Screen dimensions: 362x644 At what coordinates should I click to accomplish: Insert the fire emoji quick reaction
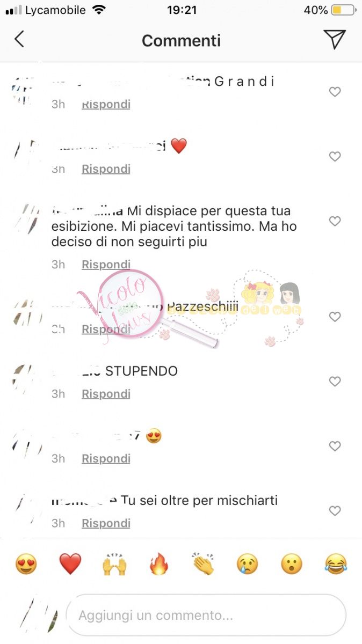coord(159,564)
